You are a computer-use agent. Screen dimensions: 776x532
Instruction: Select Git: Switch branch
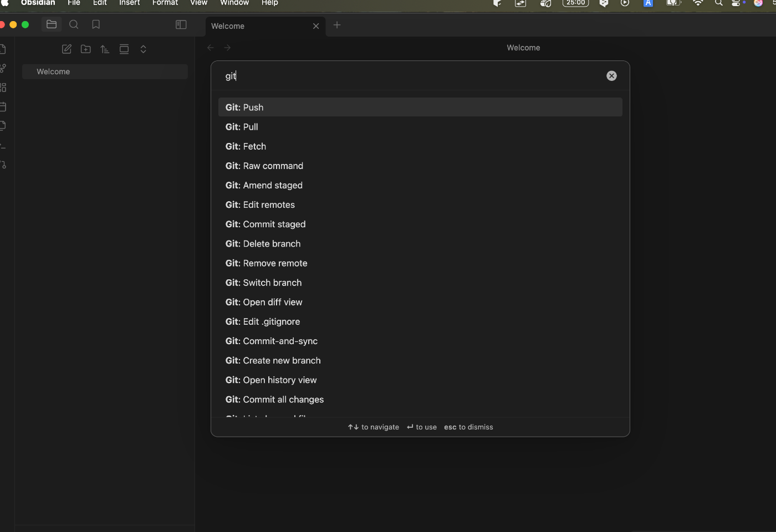point(420,283)
